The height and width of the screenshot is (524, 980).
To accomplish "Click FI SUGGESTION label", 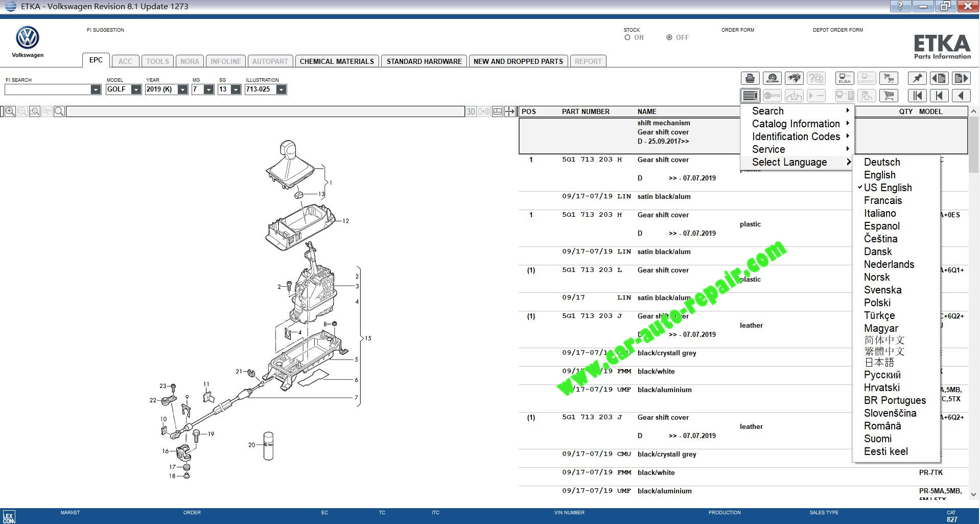I will tap(105, 30).
